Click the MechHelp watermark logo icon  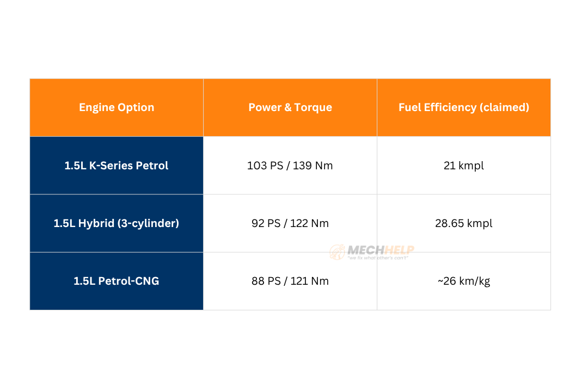pyautogui.click(x=338, y=252)
